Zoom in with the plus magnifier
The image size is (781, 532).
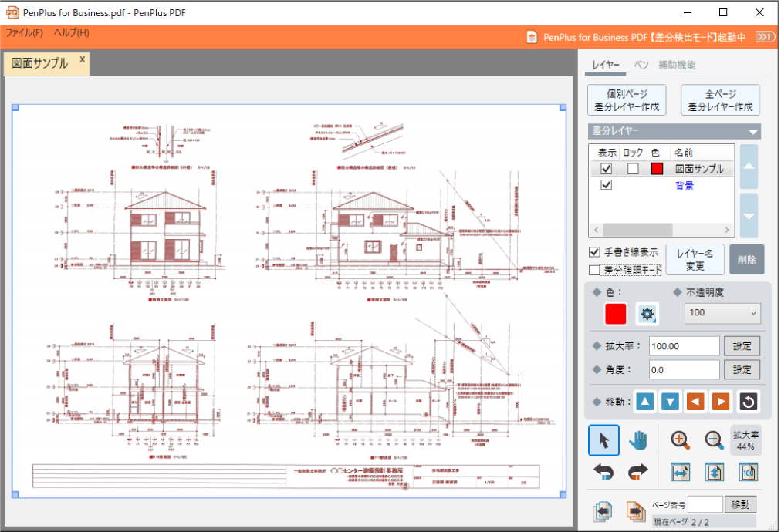click(680, 440)
